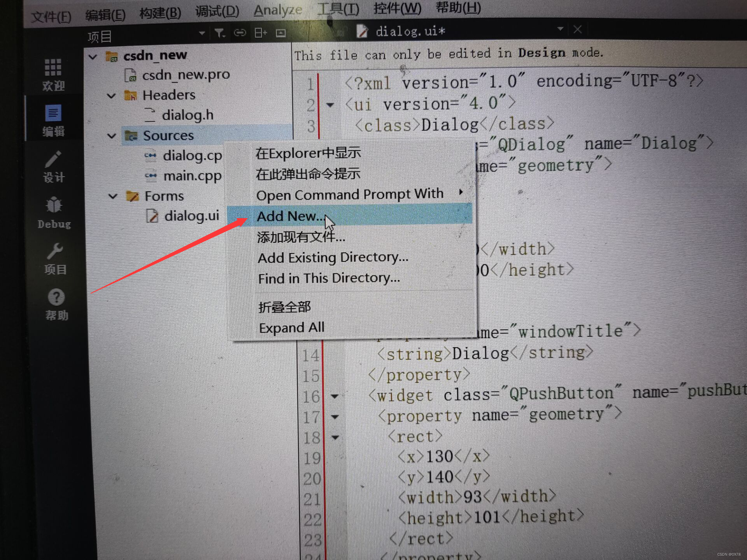This screenshot has height=560, width=747.
Task: Click the filter tree funnel icon
Action: pos(220,33)
